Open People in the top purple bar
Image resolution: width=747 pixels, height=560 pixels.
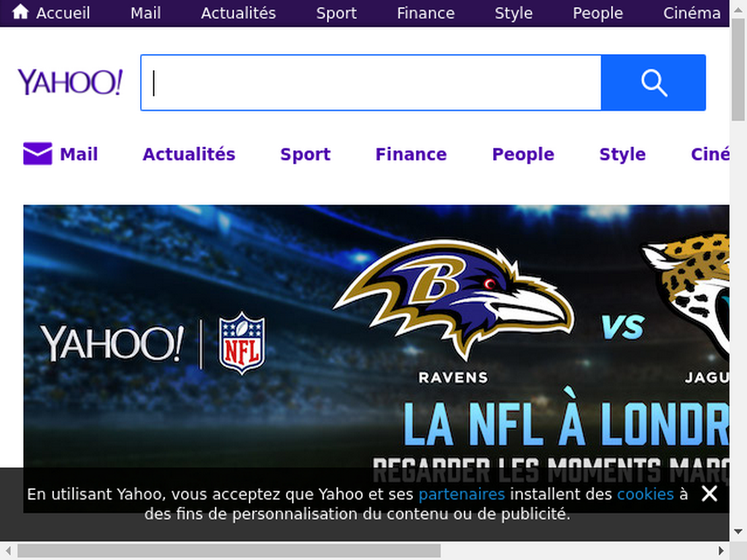597,13
